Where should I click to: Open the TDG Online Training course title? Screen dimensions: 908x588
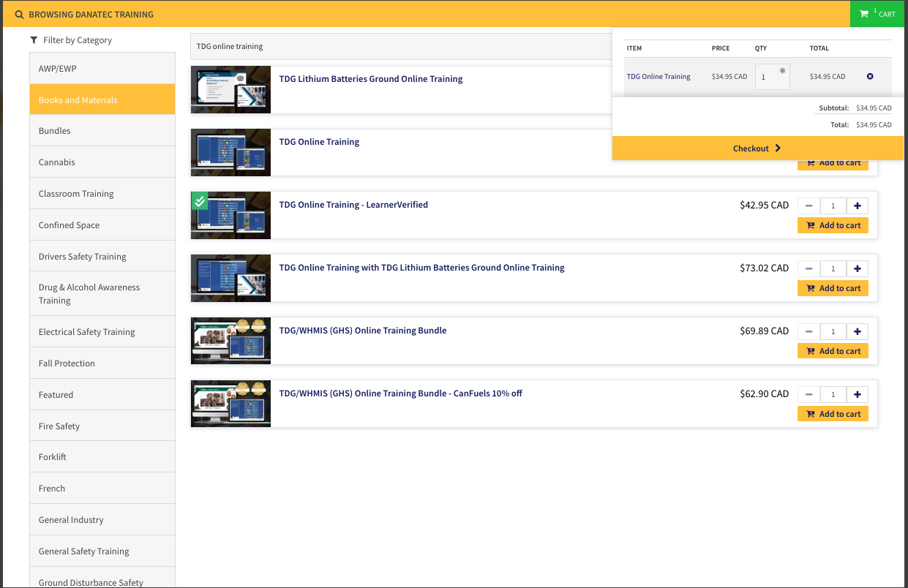point(319,142)
